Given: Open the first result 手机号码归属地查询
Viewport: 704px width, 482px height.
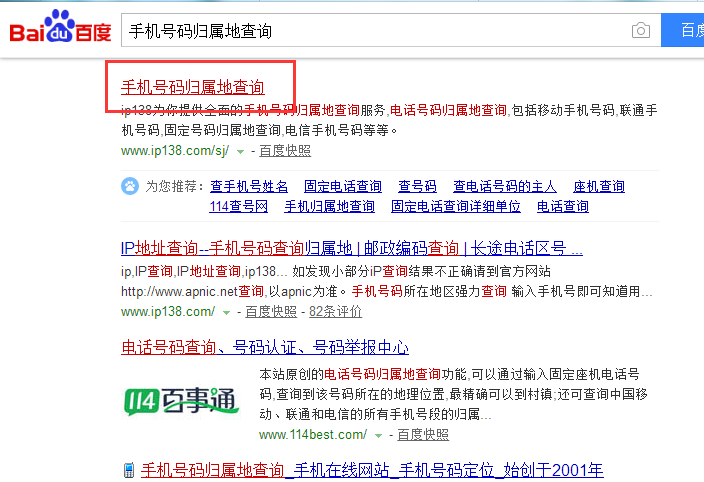Looking at the screenshot, I should click(x=193, y=87).
